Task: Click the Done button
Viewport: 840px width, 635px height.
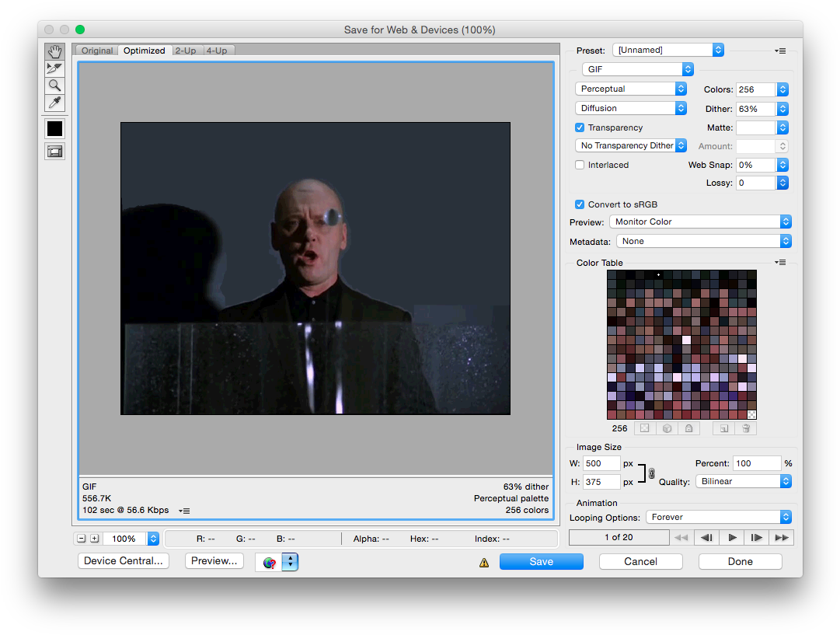Action: pyautogui.click(x=741, y=562)
